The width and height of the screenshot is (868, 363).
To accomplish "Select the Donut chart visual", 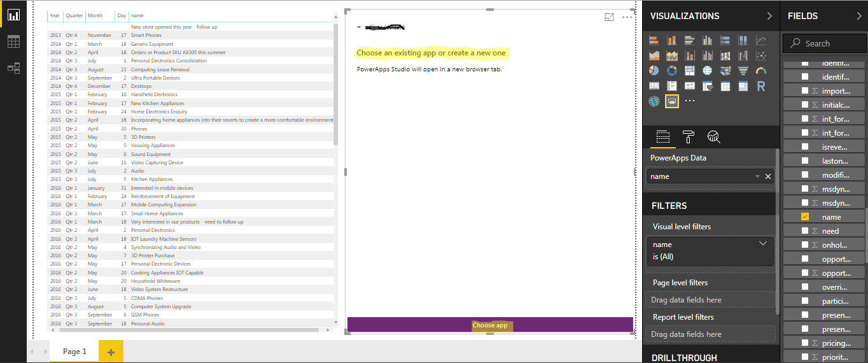I will coord(672,71).
